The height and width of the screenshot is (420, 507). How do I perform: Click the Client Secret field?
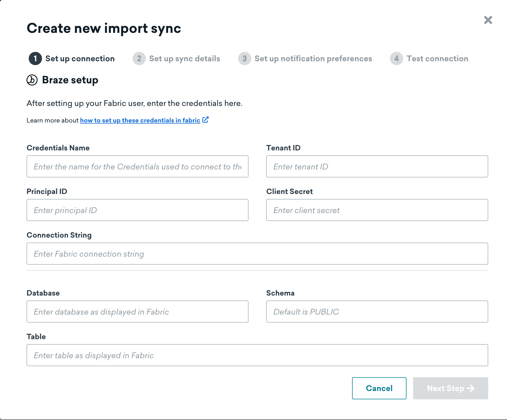377,210
